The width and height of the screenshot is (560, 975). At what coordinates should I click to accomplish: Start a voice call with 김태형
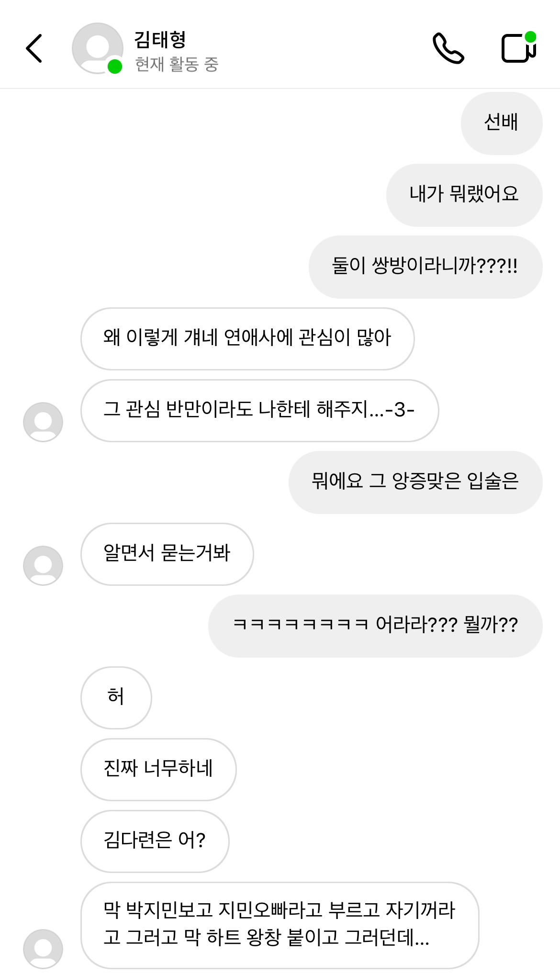pyautogui.click(x=448, y=48)
